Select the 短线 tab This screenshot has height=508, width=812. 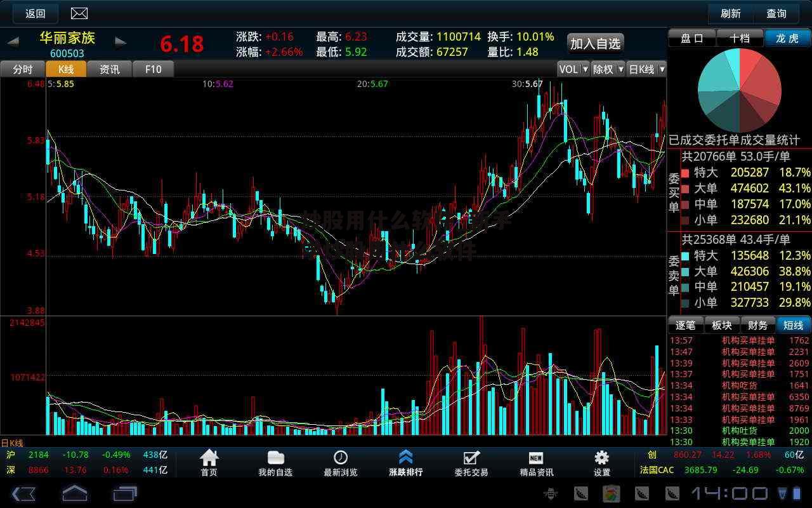click(x=794, y=325)
